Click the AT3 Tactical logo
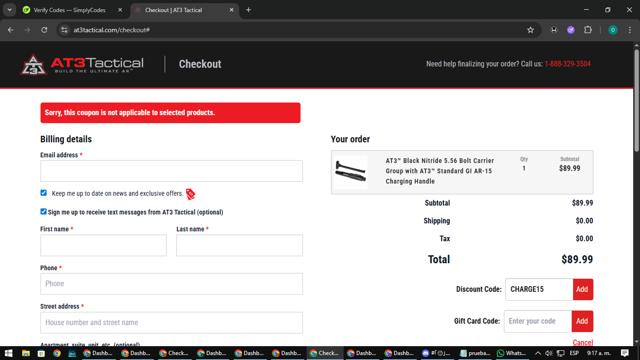Image resolution: width=640 pixels, height=360 pixels. coord(82,64)
